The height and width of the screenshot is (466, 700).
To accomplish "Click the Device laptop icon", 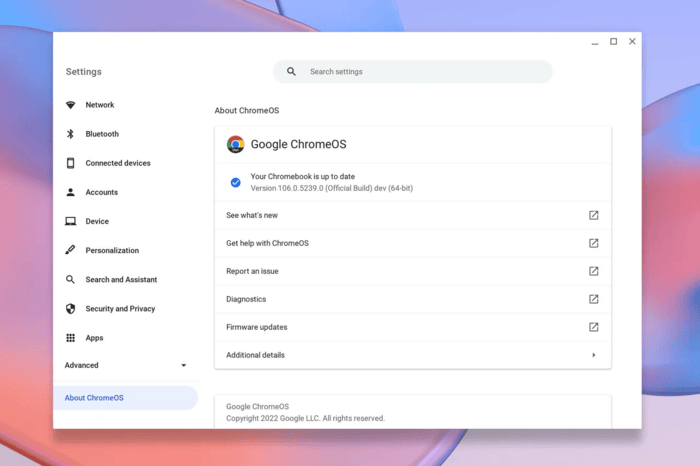I will (x=71, y=221).
